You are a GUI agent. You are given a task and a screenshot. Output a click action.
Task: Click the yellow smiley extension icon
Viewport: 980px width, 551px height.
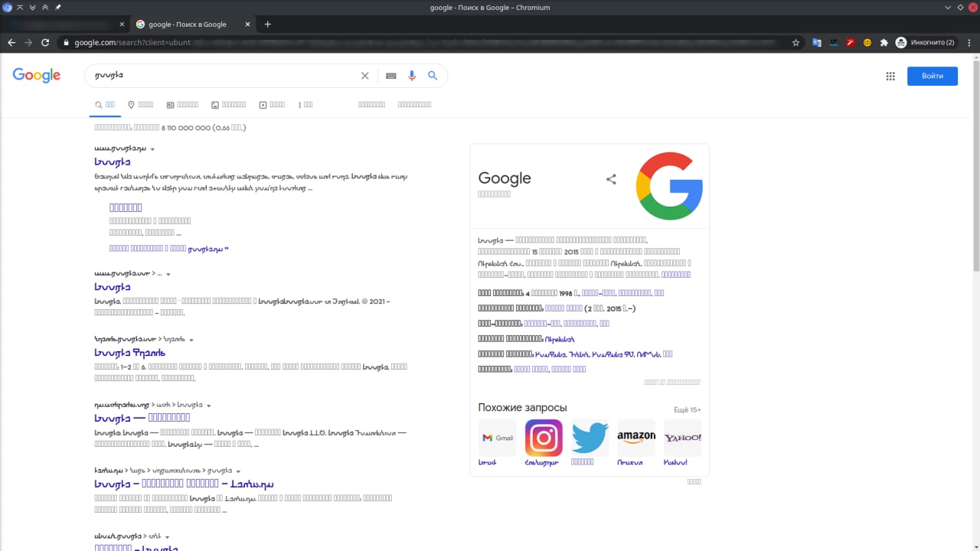[x=867, y=43]
